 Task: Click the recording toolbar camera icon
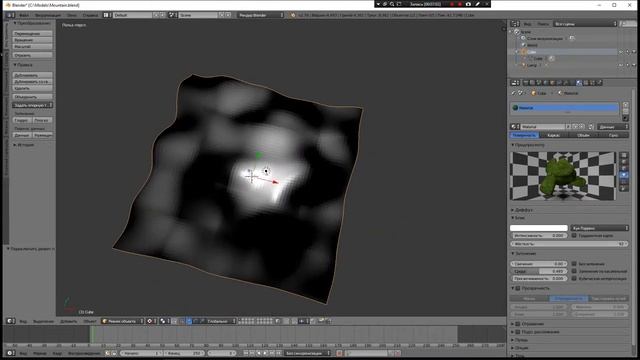click(x=468, y=4)
